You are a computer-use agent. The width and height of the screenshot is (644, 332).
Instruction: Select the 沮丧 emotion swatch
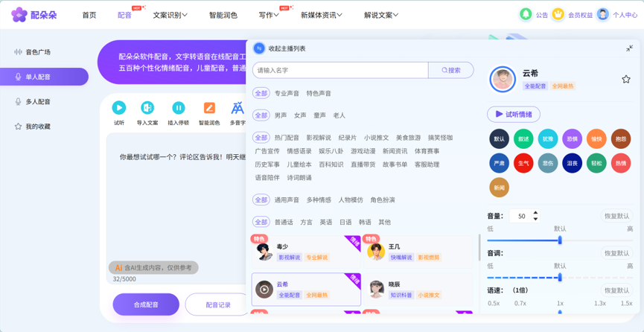572,163
